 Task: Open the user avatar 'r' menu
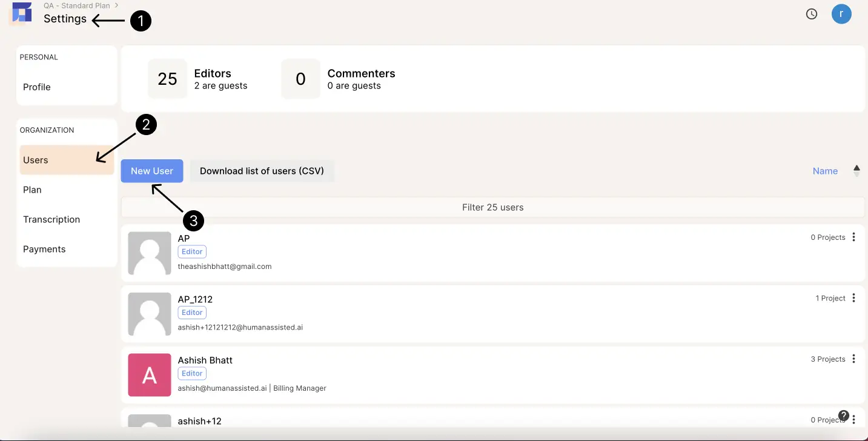click(841, 14)
